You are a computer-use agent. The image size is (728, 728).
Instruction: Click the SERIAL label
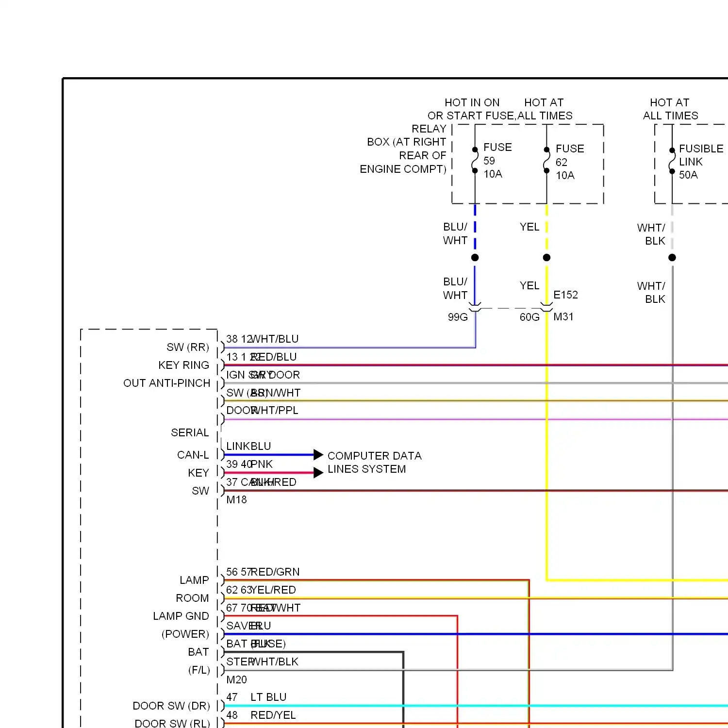tap(190, 433)
